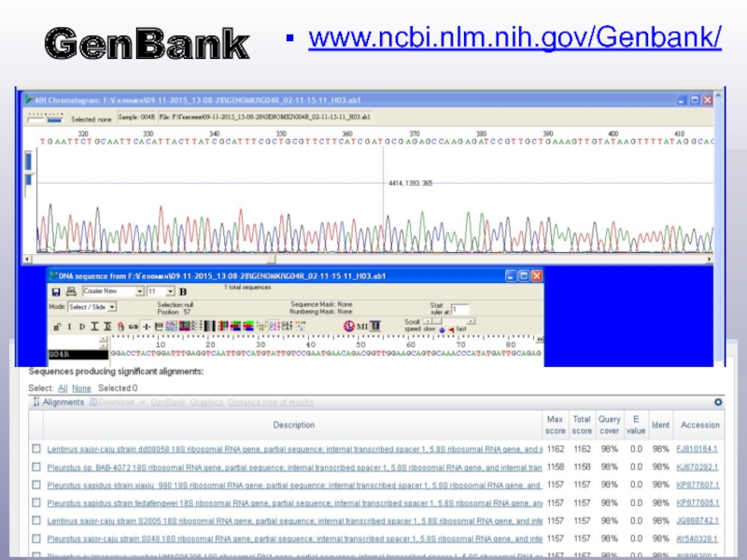
Task: Select the 'I' insert mode icon
Action: tap(69, 327)
